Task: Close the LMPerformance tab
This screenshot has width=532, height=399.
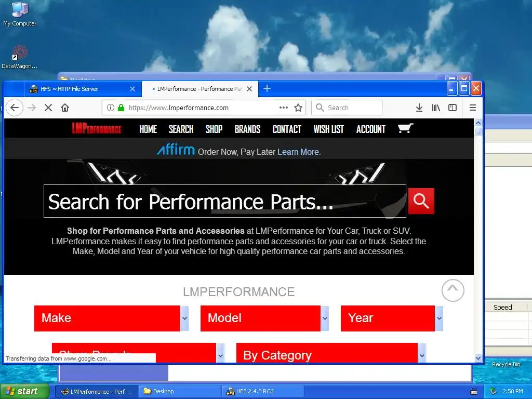Action: pos(249,89)
